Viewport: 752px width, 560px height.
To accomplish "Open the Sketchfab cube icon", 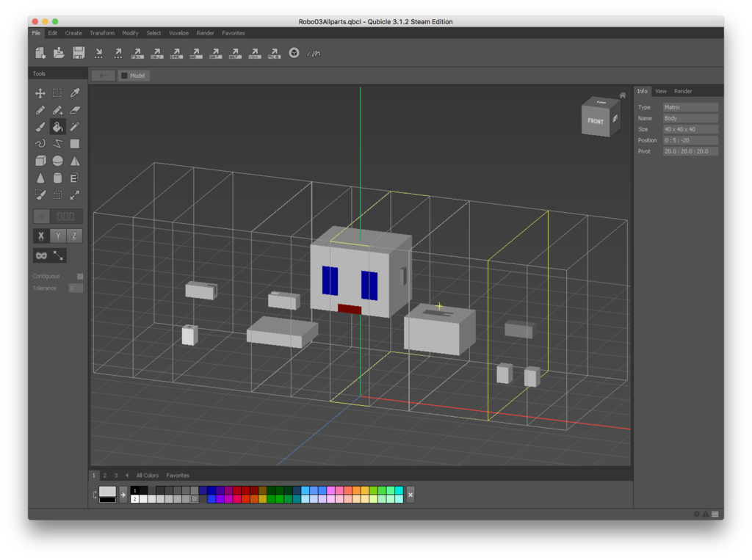I will click(x=294, y=53).
